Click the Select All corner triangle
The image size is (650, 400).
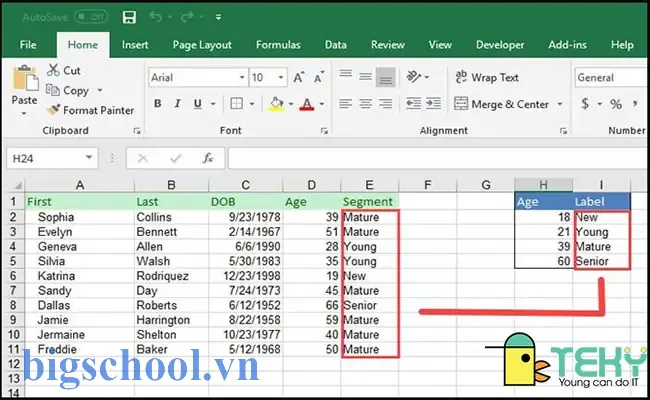18,185
